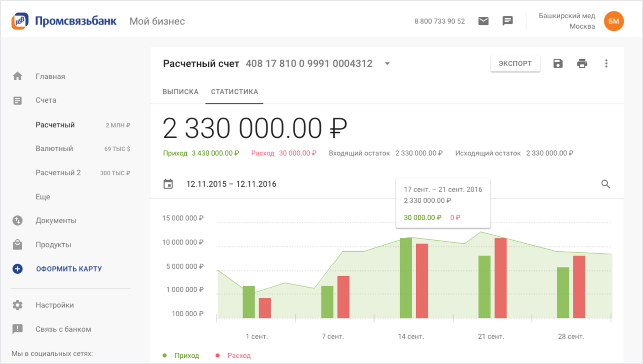
Task: Select the СТАТИСТИКА tab
Action: 234,92
